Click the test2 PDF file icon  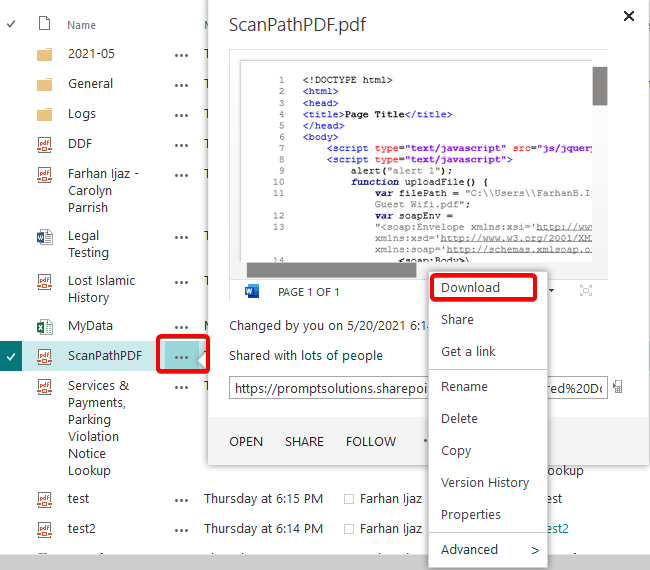coord(44,529)
